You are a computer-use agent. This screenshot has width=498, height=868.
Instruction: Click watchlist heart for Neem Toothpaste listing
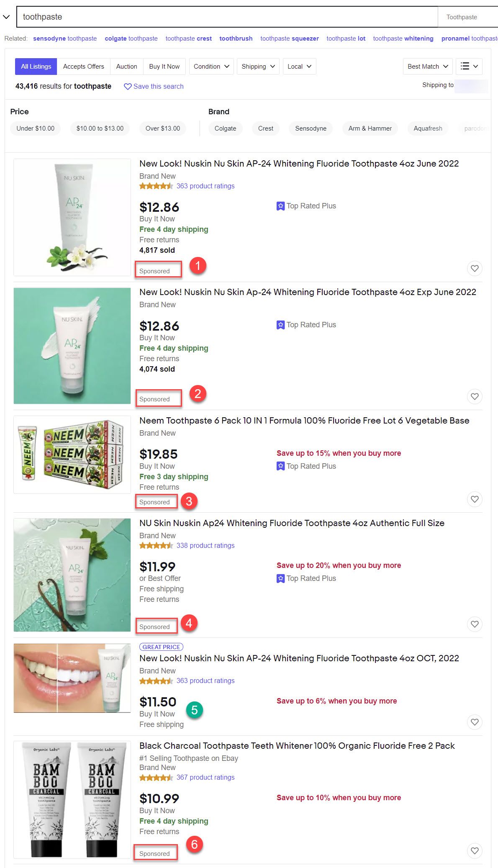475,499
